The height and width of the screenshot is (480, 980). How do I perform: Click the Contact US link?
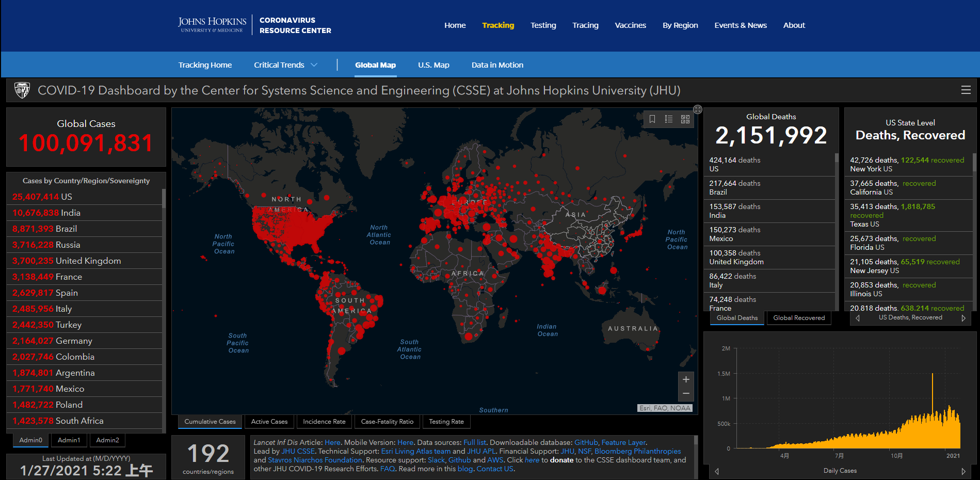(495, 469)
